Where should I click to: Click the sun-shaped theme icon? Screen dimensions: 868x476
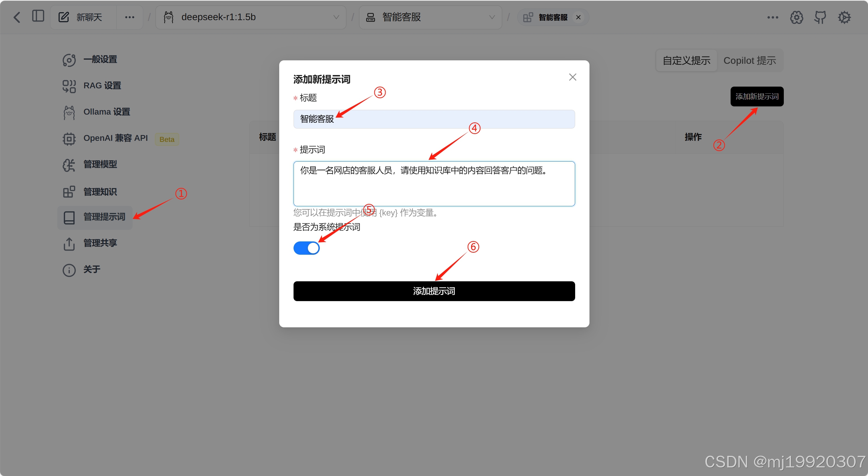844,17
